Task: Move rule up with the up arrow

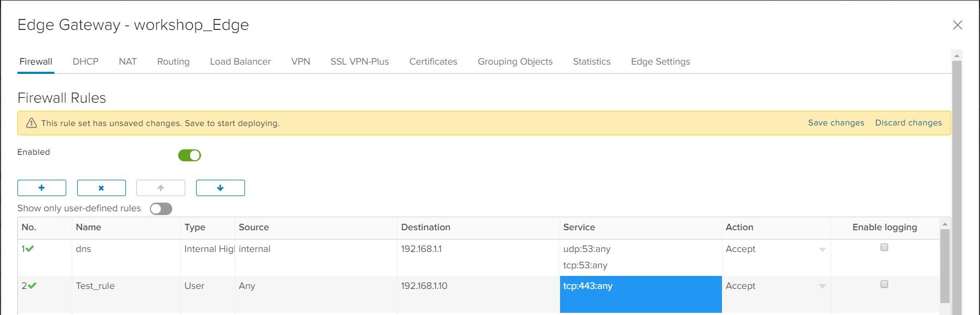Action: [161, 188]
